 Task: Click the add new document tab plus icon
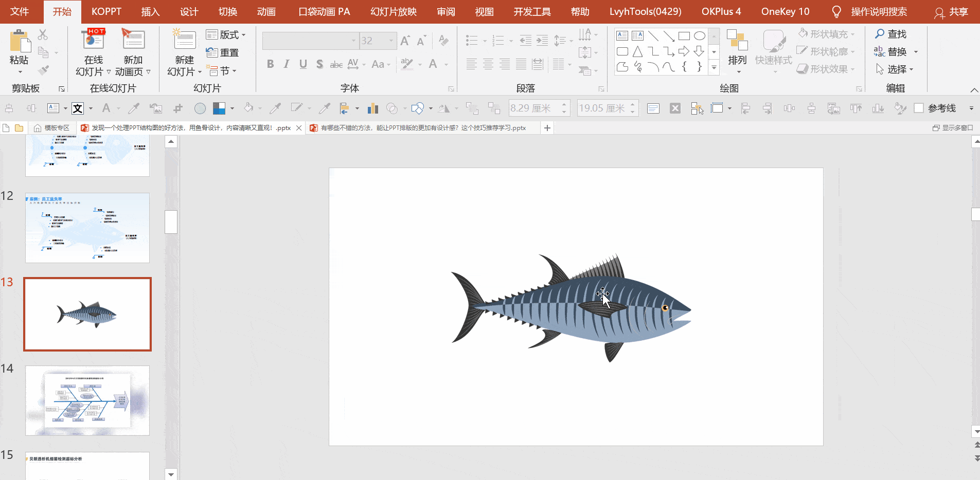tap(547, 128)
